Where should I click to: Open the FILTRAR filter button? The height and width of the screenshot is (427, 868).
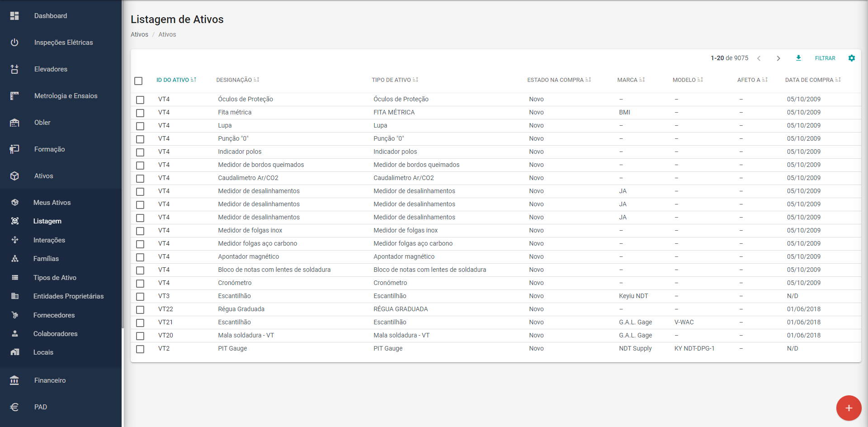pyautogui.click(x=825, y=58)
